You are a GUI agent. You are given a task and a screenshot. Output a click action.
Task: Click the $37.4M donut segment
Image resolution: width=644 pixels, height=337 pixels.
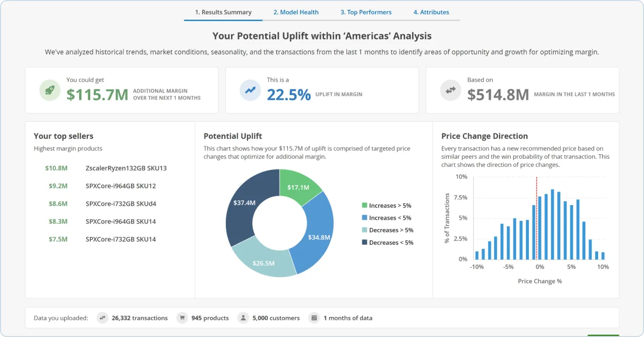(x=242, y=203)
